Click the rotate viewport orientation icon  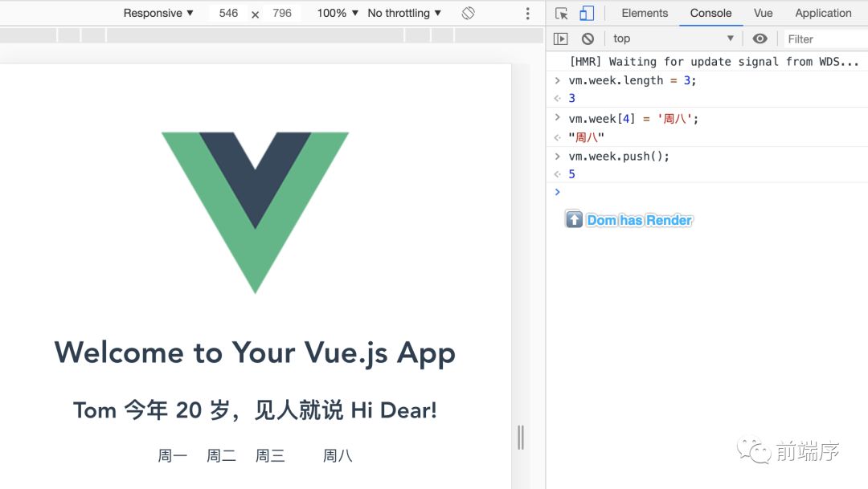[469, 13]
